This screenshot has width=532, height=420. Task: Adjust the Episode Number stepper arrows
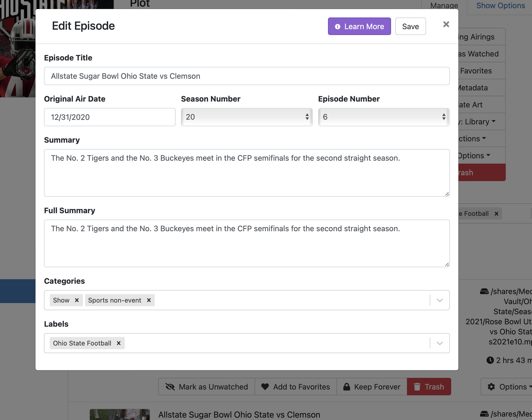(444, 117)
